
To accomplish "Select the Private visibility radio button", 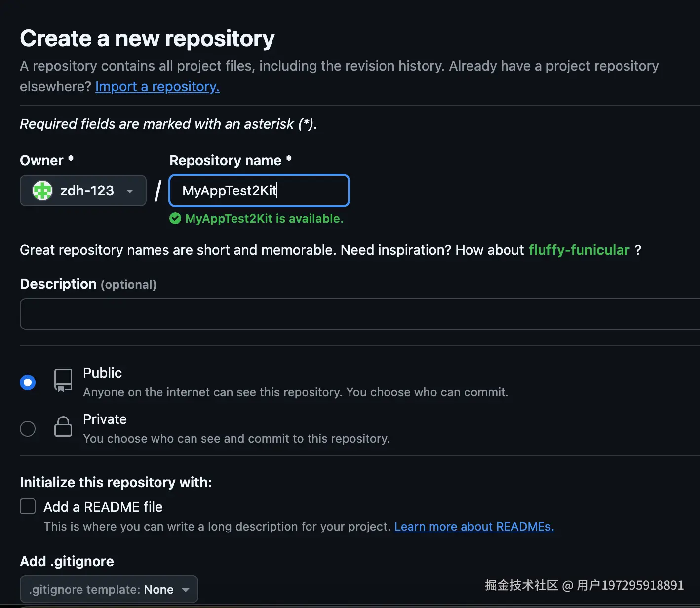I will click(28, 429).
